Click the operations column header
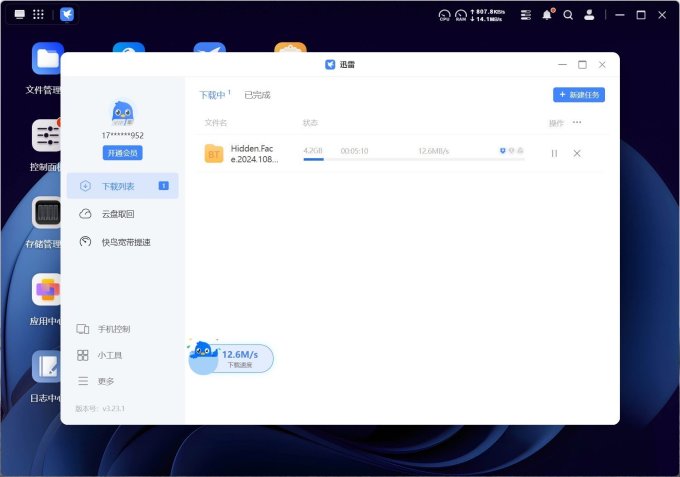 556,123
